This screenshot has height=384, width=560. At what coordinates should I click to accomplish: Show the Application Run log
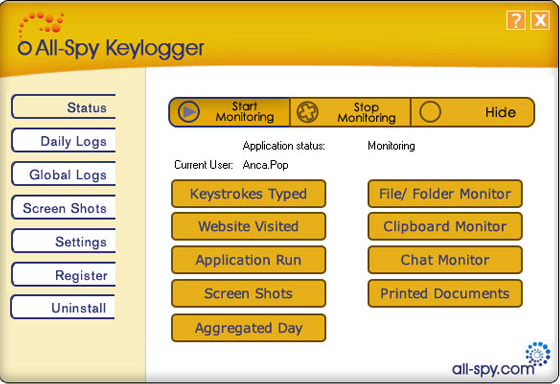tap(249, 260)
